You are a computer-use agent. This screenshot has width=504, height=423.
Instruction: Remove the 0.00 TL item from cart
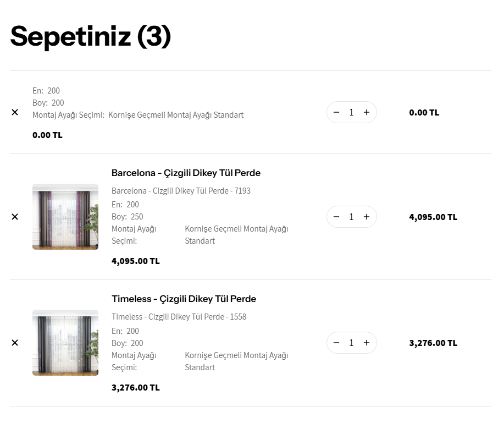(x=15, y=112)
